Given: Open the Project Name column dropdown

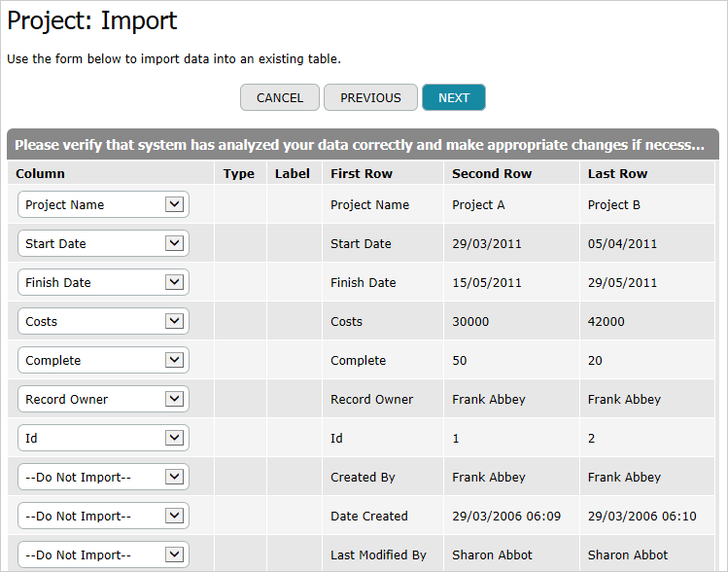Looking at the screenshot, I should coord(103,204).
